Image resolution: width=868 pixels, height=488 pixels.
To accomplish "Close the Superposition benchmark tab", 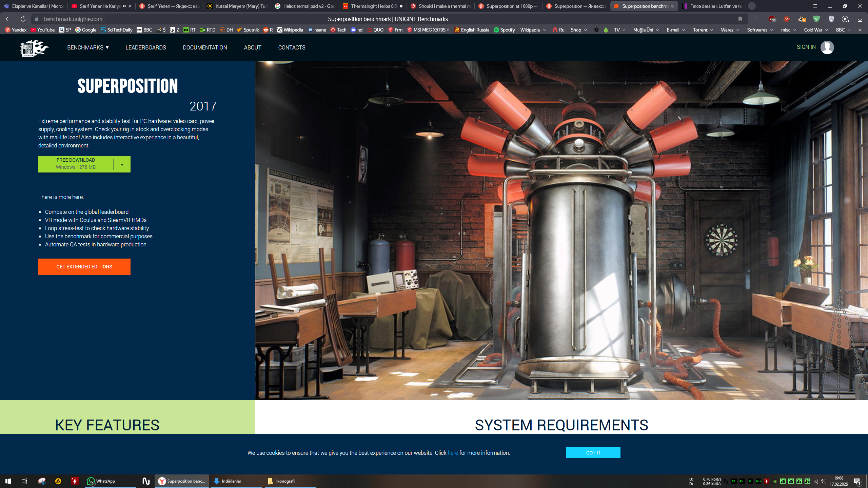I will pos(672,6).
